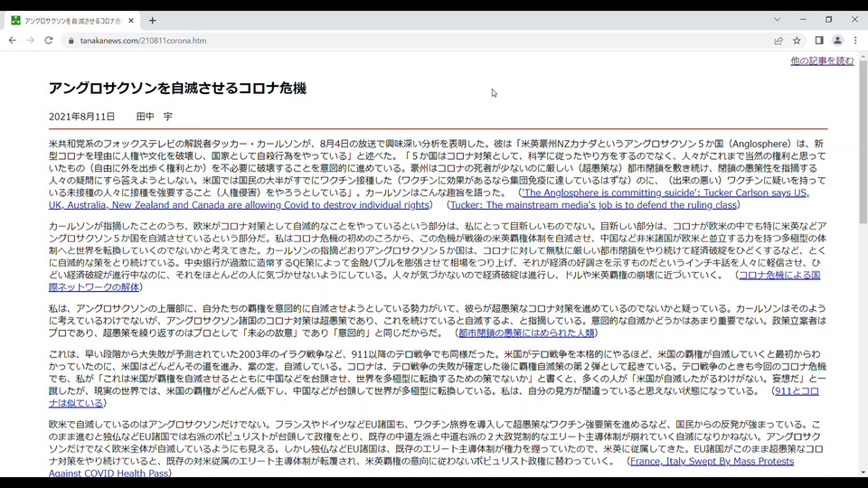Open the tab search dropdown chevron

point(778,19)
